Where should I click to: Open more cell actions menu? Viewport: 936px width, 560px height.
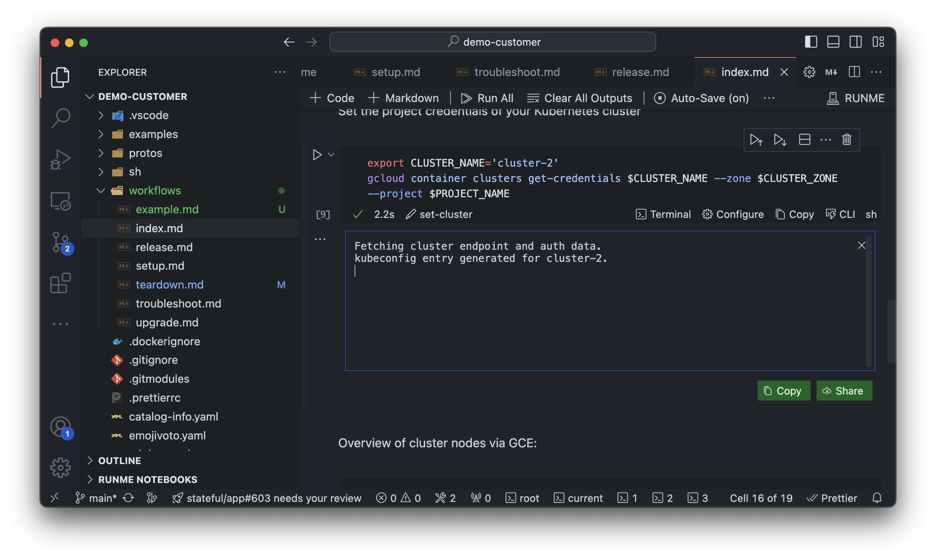[826, 139]
